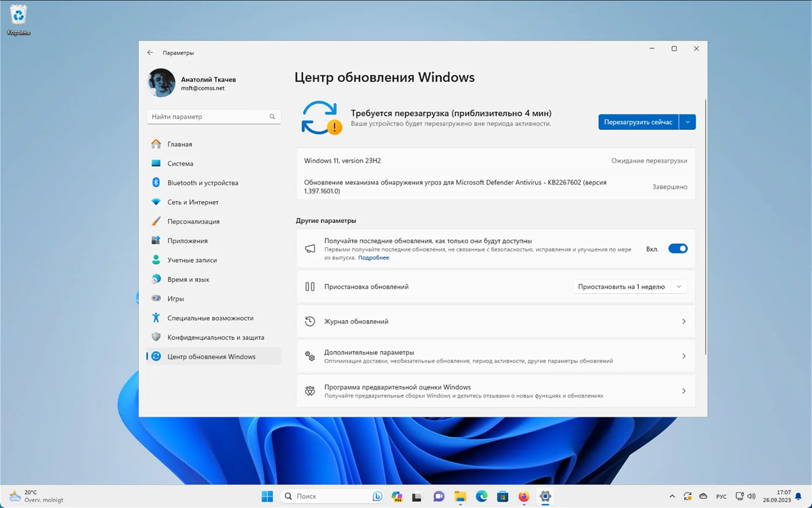
Task: Open Microsoft Store from taskbar
Action: pos(503,496)
